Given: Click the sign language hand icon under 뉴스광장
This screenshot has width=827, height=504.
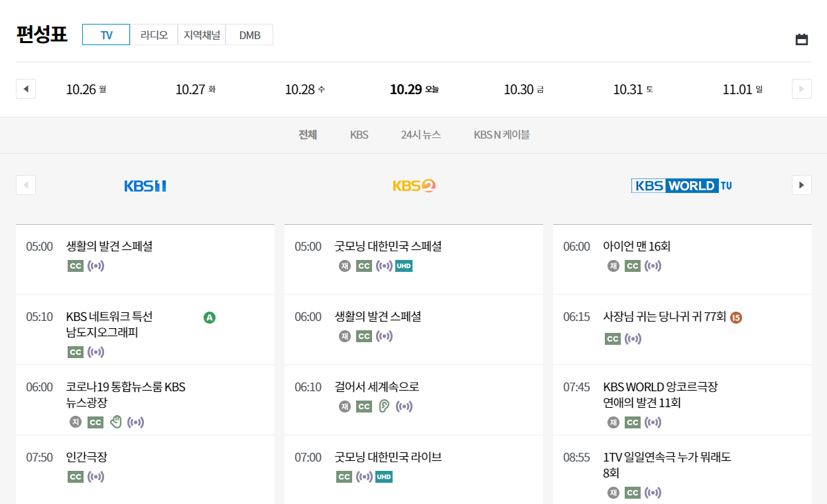Looking at the screenshot, I should pyautogui.click(x=116, y=422).
